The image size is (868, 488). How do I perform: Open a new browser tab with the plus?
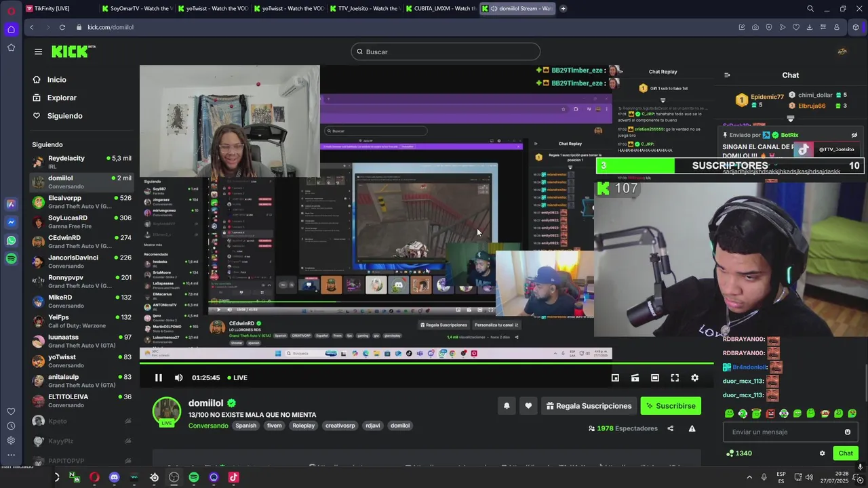(563, 9)
